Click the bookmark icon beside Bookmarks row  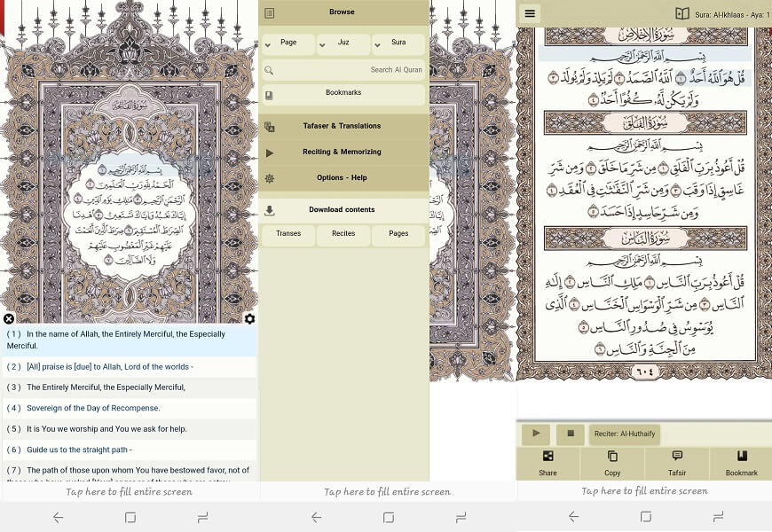[x=269, y=96]
